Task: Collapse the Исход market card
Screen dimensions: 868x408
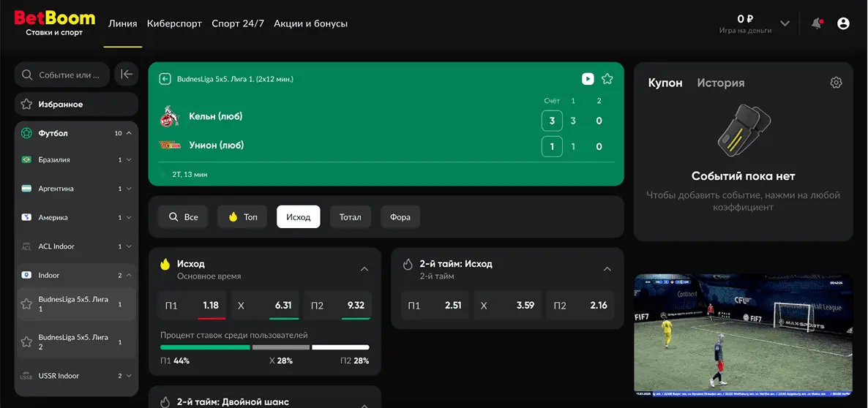Action: tap(364, 269)
